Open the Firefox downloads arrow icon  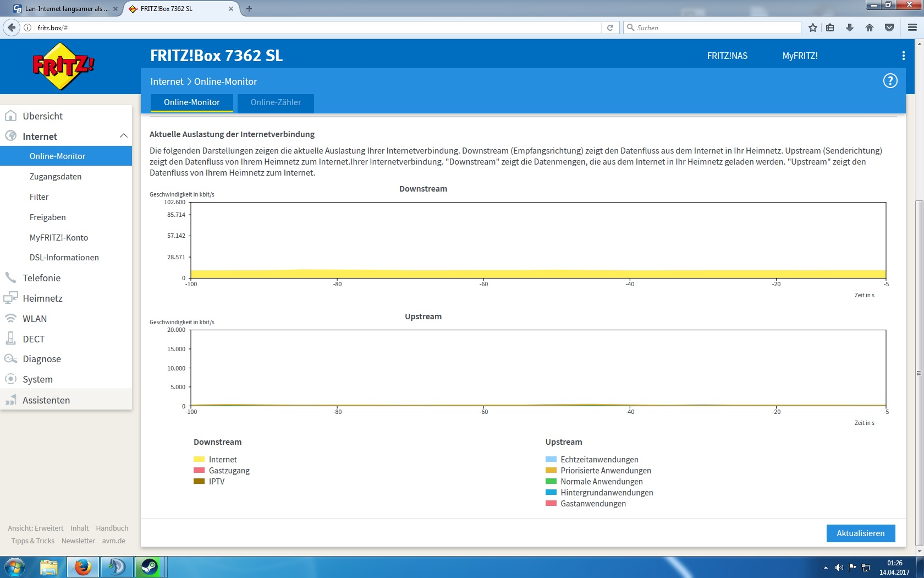[x=850, y=28]
